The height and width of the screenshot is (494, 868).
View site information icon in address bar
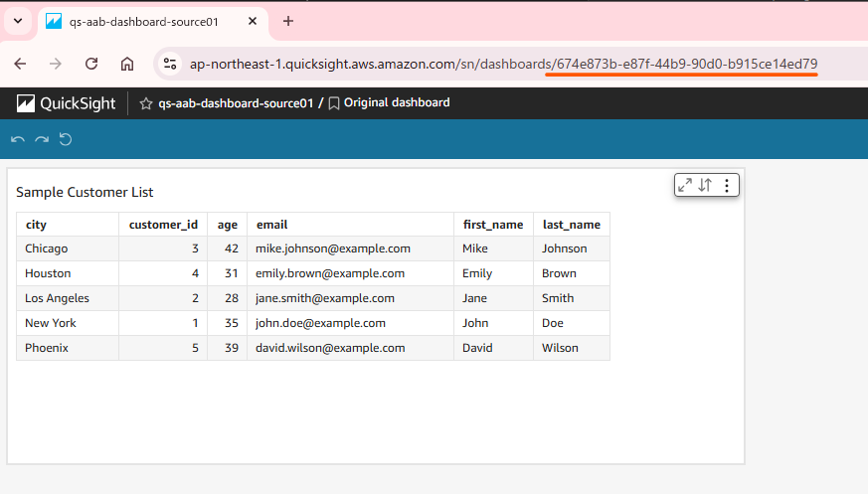[170, 64]
